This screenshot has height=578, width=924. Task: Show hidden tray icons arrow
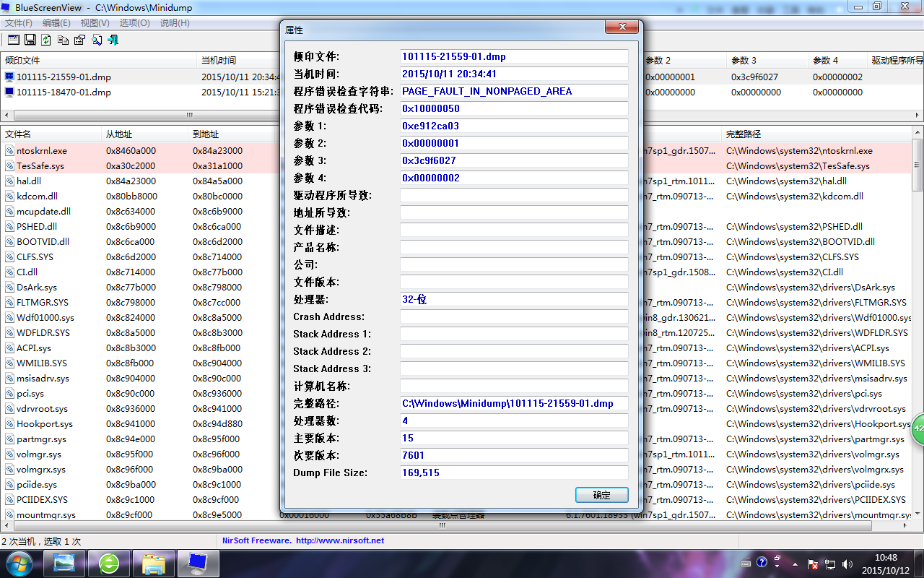click(794, 564)
